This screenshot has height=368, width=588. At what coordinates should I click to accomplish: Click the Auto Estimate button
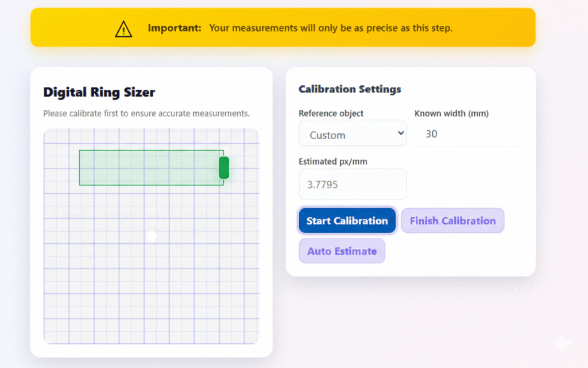tap(342, 251)
